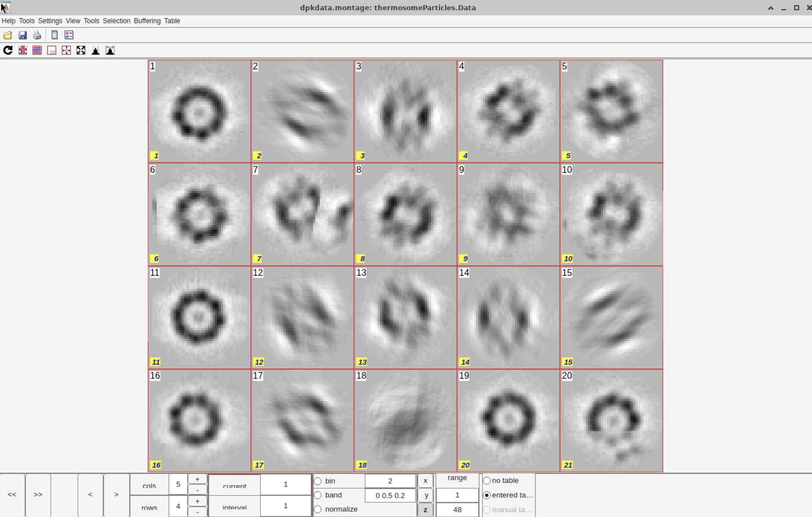Click the color gradient colormap icon

click(x=54, y=35)
